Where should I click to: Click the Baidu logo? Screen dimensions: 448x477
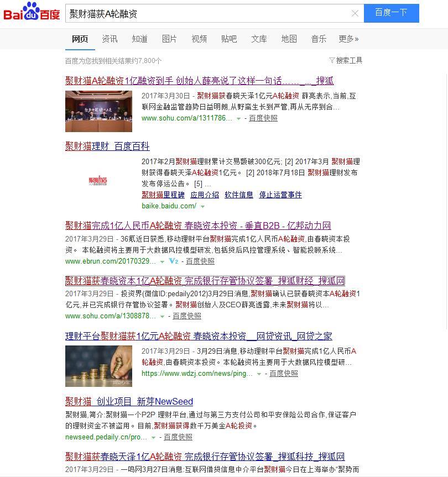32,12
